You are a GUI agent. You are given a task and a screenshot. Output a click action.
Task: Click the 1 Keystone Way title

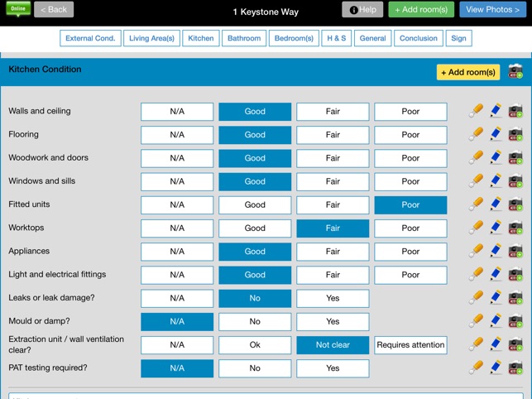(266, 12)
